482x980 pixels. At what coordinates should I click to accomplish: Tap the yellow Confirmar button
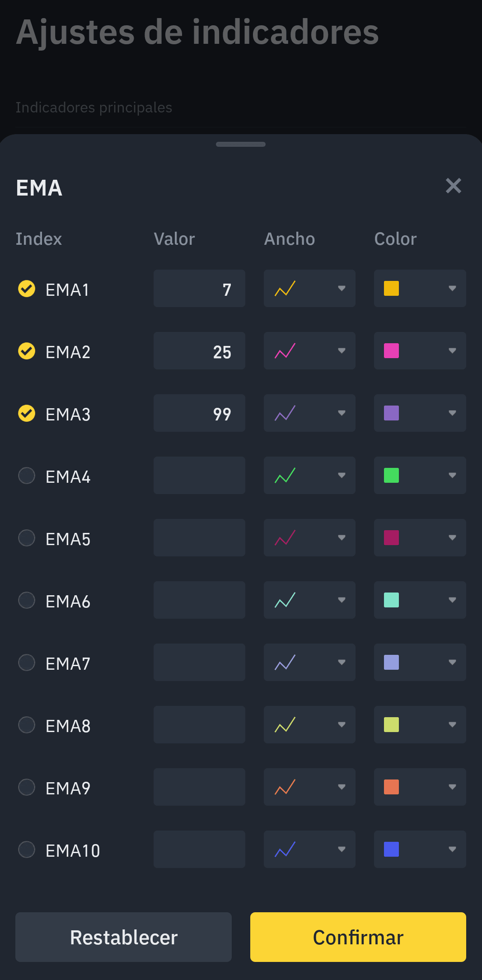point(358,937)
